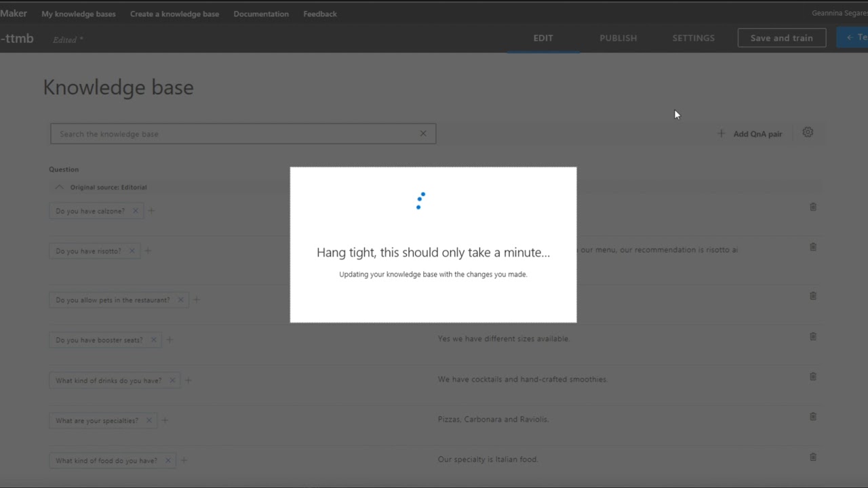Click the answer 'Our specialty is Italian food.'
This screenshot has width=868, height=488.
coord(488,460)
